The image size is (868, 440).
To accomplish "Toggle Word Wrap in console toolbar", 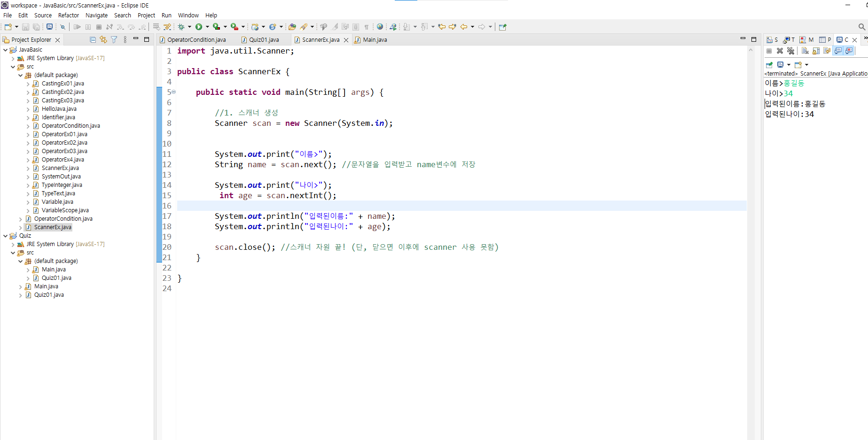I will pyautogui.click(x=827, y=51).
